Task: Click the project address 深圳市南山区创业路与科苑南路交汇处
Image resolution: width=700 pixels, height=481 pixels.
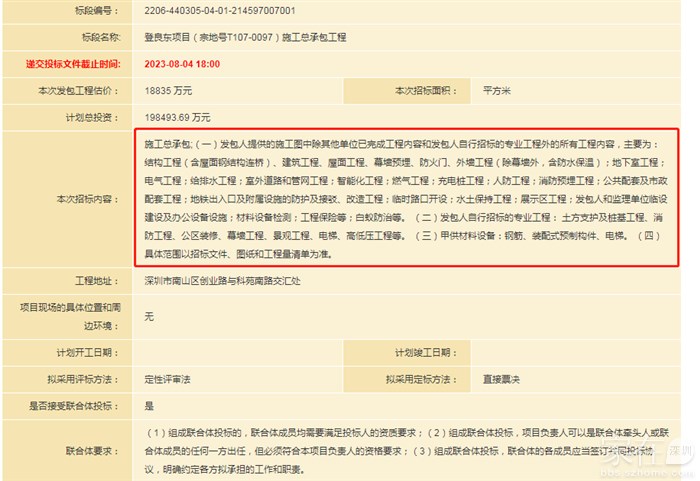Action: (x=221, y=281)
